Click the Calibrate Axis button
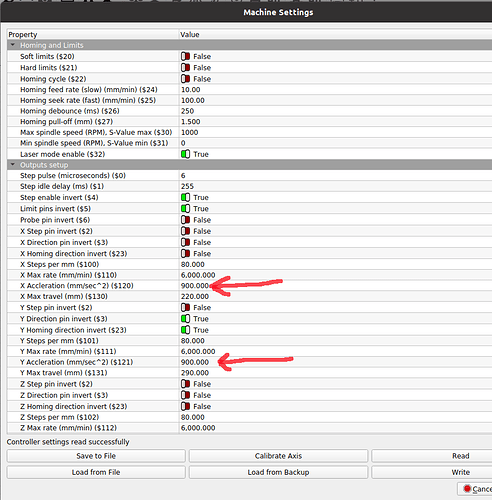This screenshot has height=500, width=492. pos(278,456)
